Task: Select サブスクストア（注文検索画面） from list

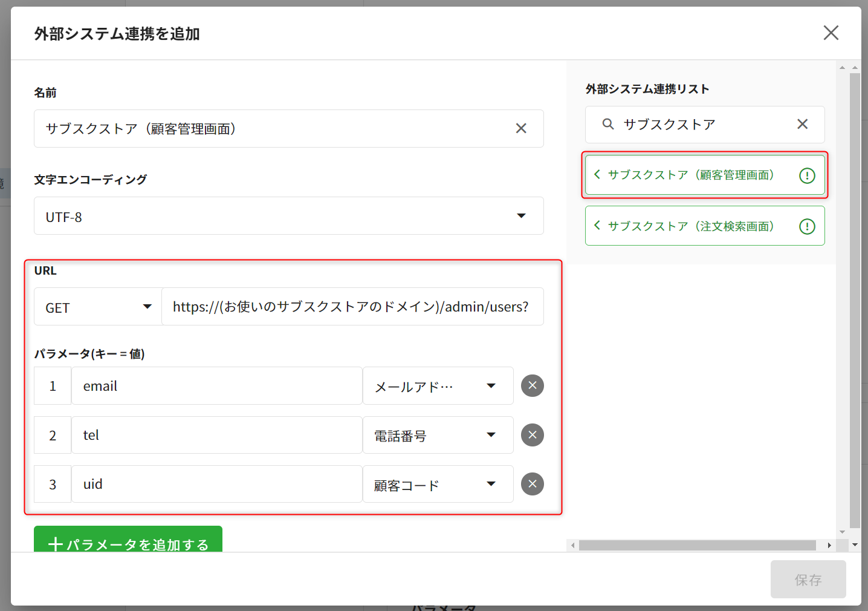Action: point(690,226)
